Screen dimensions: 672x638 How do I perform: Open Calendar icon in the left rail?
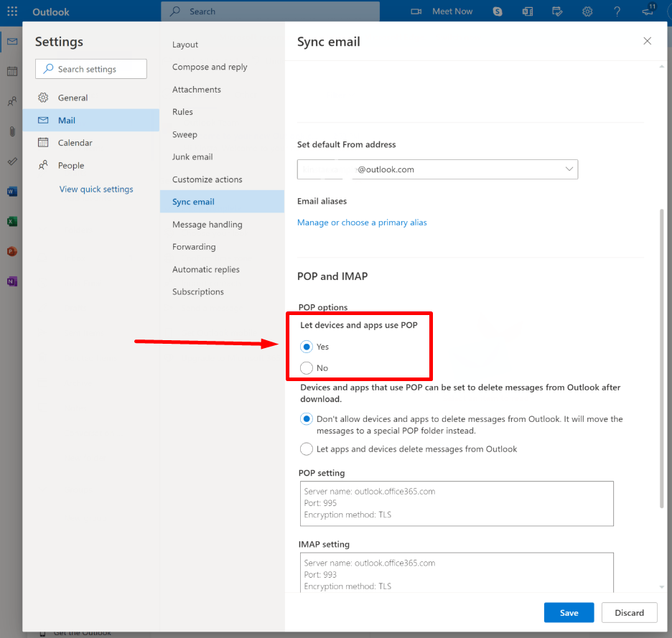pyautogui.click(x=12, y=71)
